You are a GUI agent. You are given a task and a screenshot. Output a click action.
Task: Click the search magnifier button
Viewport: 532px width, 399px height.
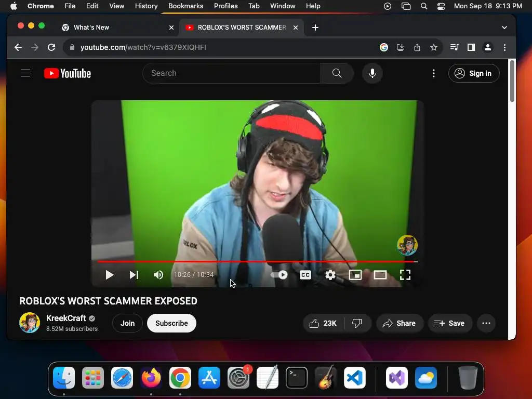[x=337, y=73]
